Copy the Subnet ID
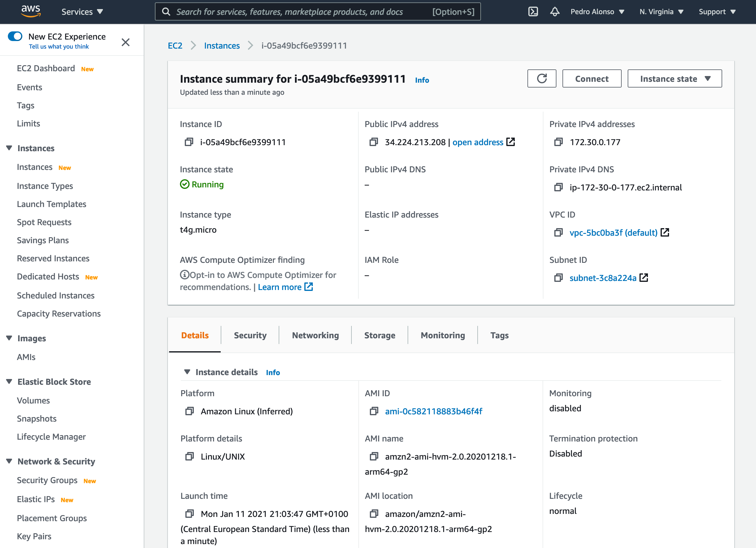Image resolution: width=756 pixels, height=548 pixels. click(558, 278)
